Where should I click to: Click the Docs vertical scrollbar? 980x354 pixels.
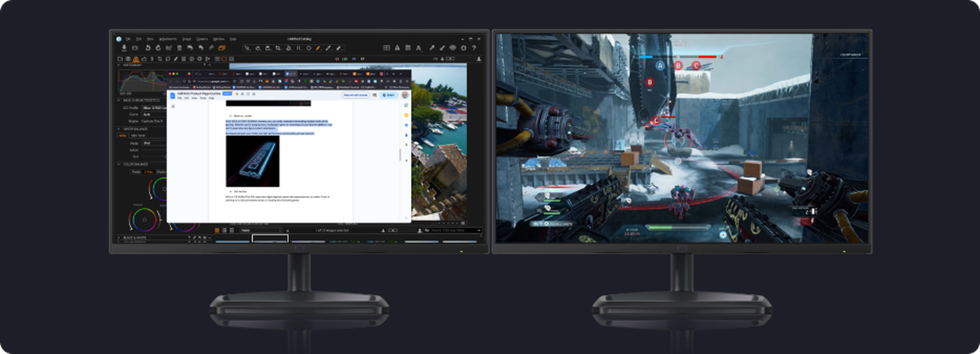click(x=400, y=155)
